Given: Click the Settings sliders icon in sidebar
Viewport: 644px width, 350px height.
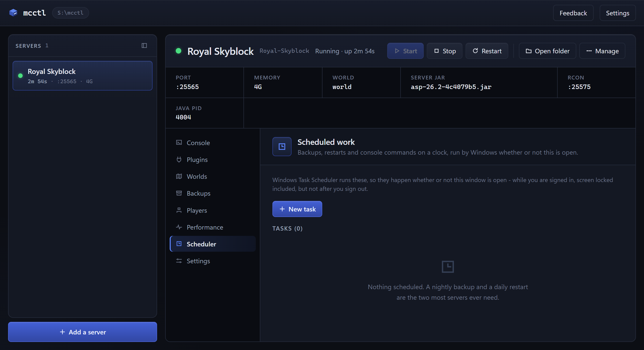Looking at the screenshot, I should point(179,261).
